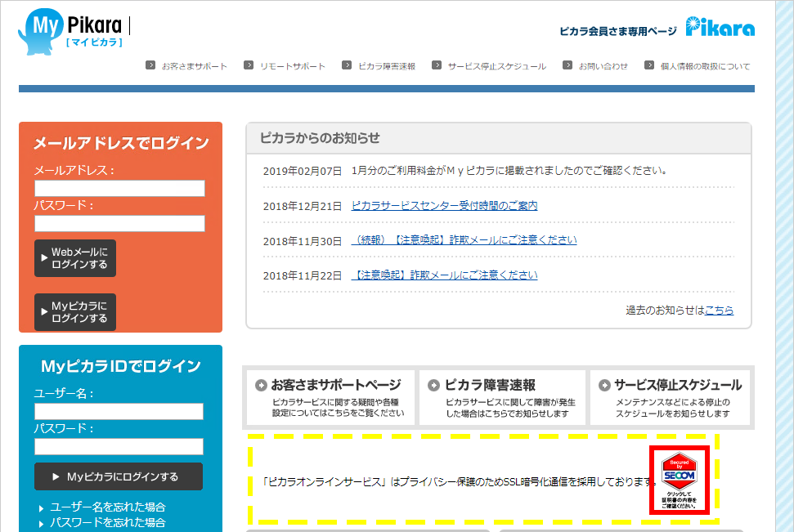Open お問い合わせ in top navigation
Viewport: 794px width, 532px height.
603,66
